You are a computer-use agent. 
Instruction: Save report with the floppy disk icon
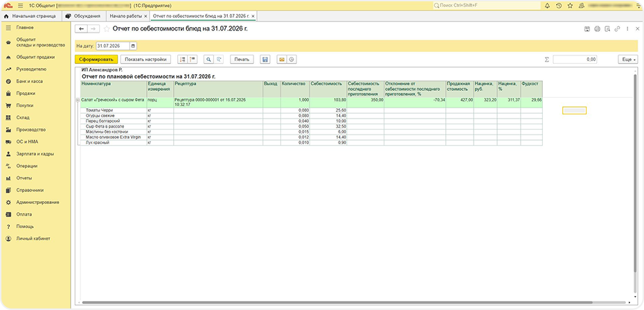click(x=265, y=60)
